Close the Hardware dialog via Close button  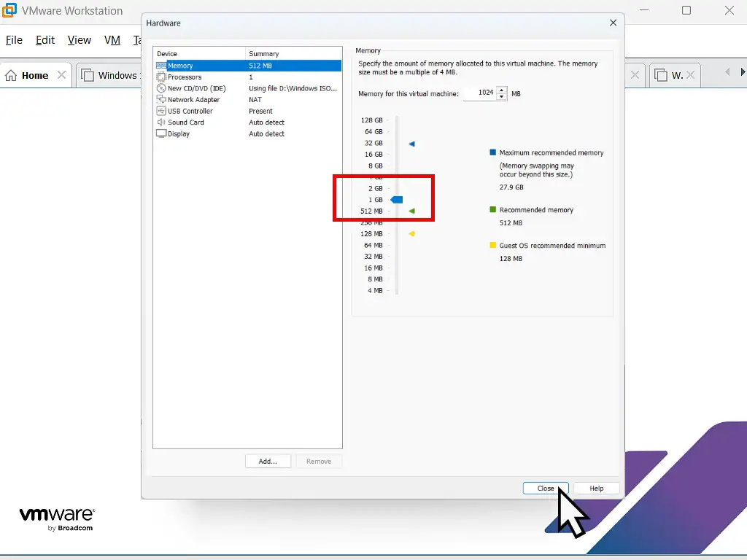(x=546, y=489)
